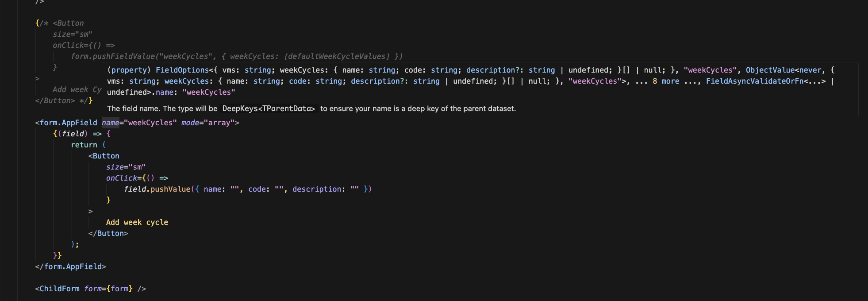
Task: Click the commented size="sm" line
Action: click(73, 34)
